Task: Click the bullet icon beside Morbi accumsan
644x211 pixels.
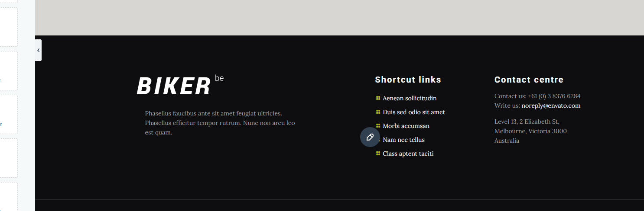Action: [x=378, y=126]
